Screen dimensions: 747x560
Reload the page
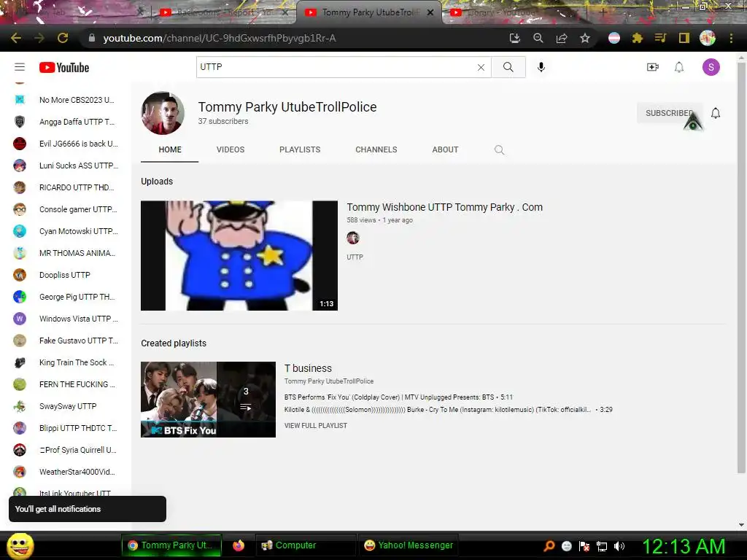(63, 38)
